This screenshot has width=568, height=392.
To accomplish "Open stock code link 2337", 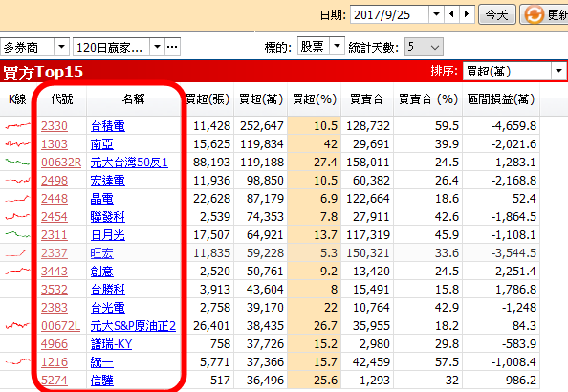I will click(55, 253).
